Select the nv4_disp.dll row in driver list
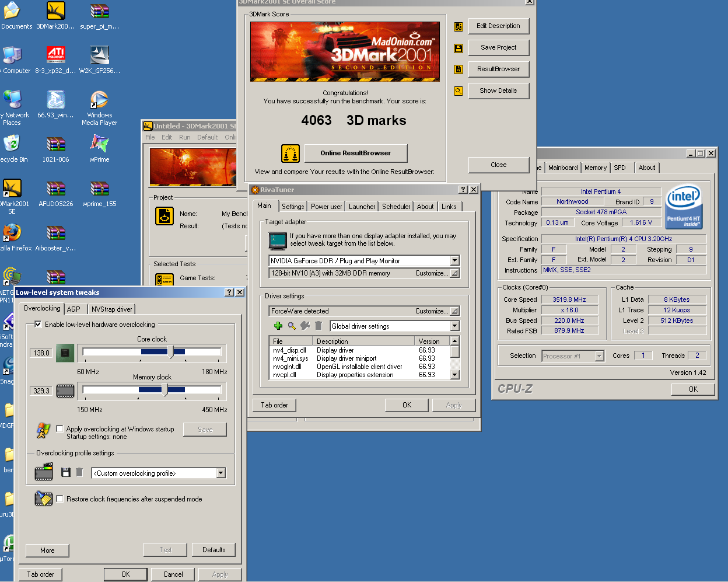Image resolution: width=728 pixels, height=582 pixels. coord(359,350)
